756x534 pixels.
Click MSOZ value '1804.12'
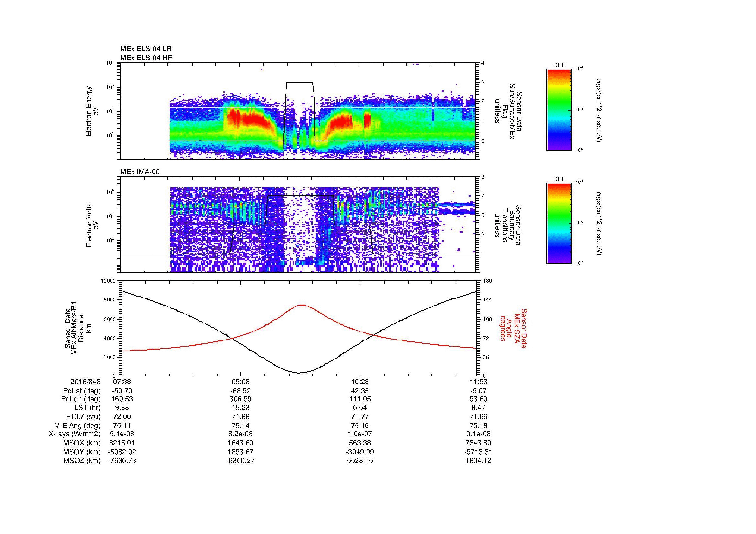(x=478, y=461)
